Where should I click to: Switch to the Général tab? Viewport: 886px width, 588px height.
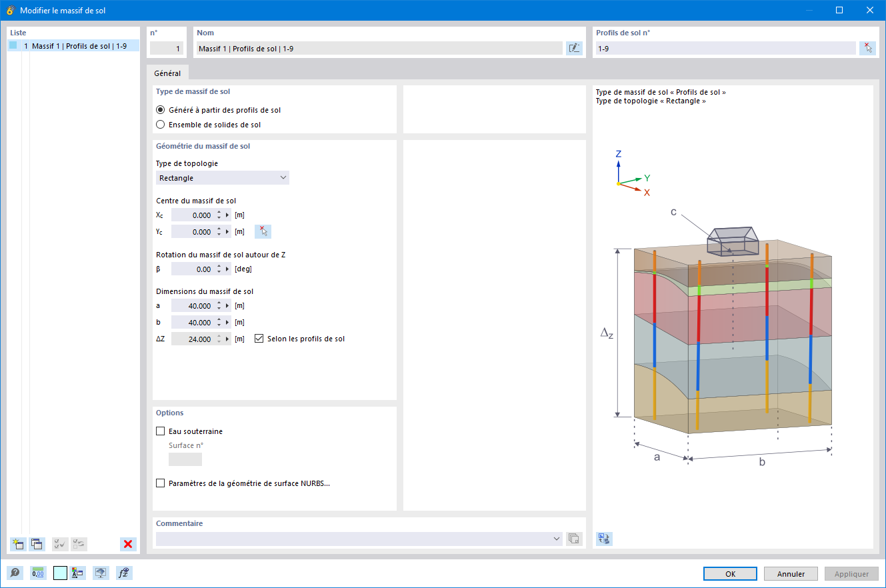(167, 73)
